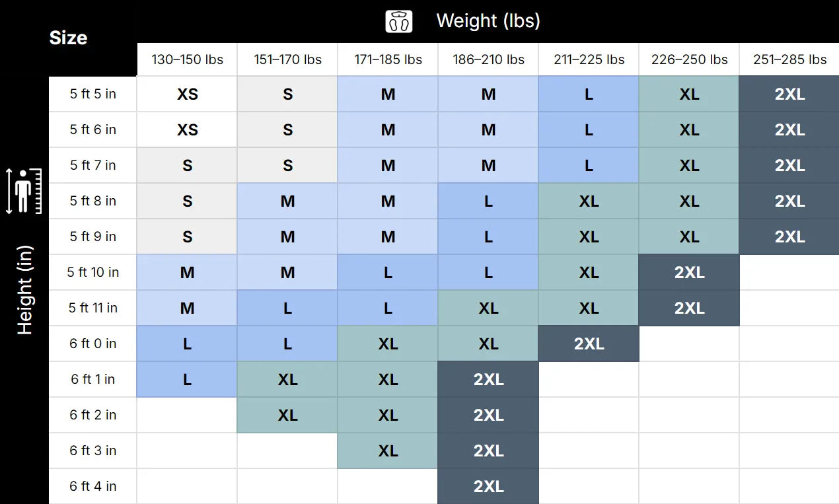Viewport: 839px width, 504px height.
Task: Click the weight scale icon
Action: 399,21
